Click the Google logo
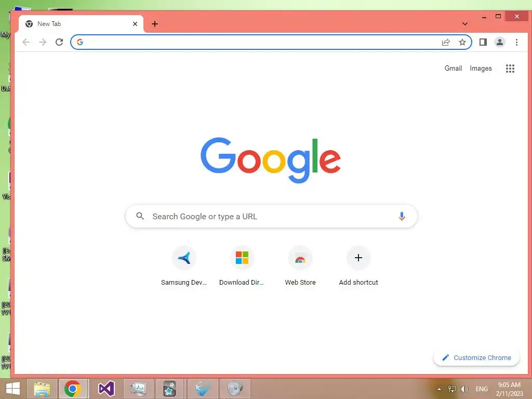 (270, 160)
